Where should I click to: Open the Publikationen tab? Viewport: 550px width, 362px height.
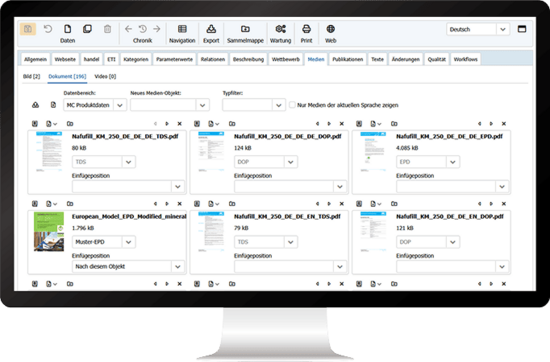click(x=348, y=59)
